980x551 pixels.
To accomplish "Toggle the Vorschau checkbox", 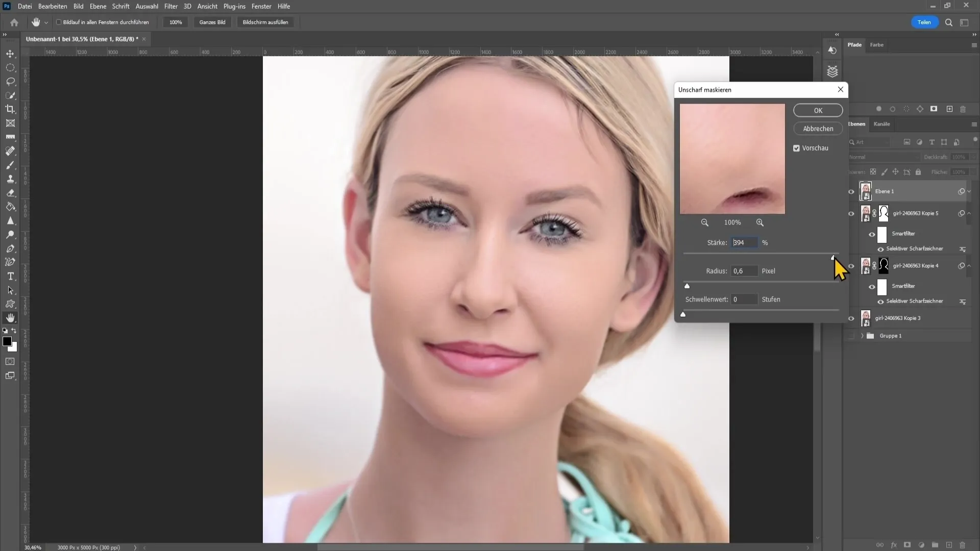I will [796, 148].
